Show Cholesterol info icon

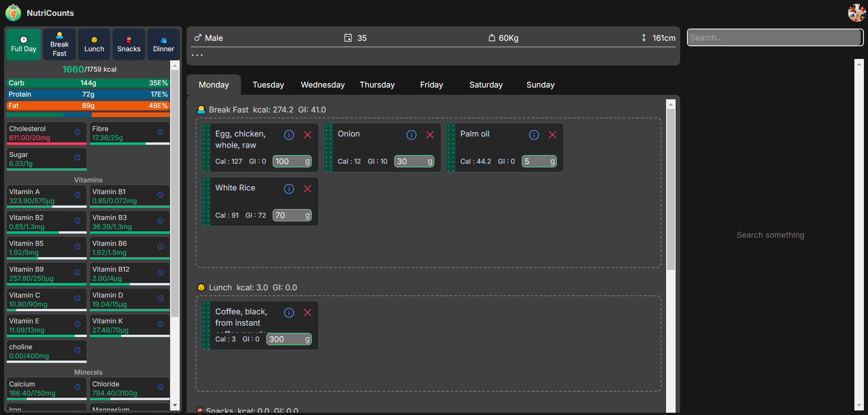click(x=78, y=132)
